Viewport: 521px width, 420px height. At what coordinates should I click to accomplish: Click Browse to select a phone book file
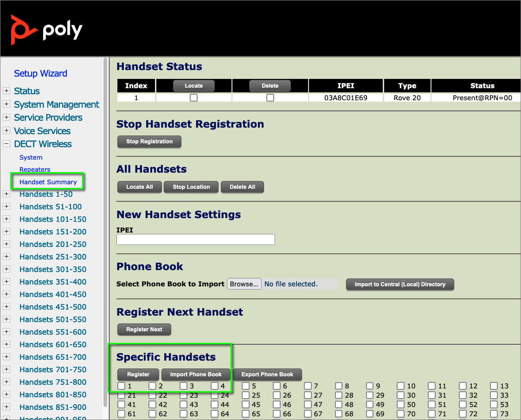coord(244,284)
